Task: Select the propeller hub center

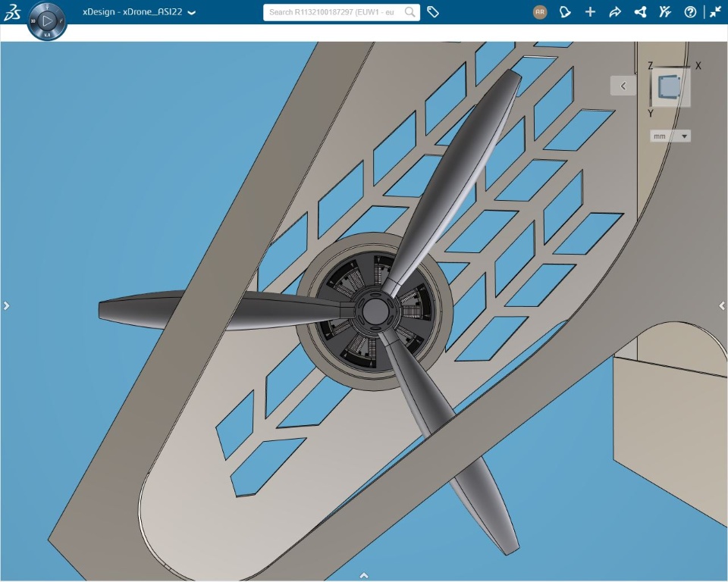Action: [x=374, y=311]
